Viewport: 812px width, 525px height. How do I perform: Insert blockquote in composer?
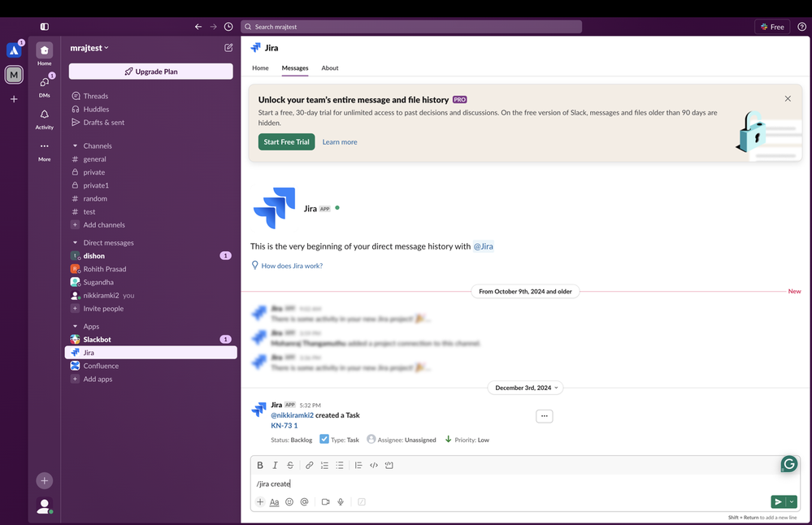pos(358,465)
